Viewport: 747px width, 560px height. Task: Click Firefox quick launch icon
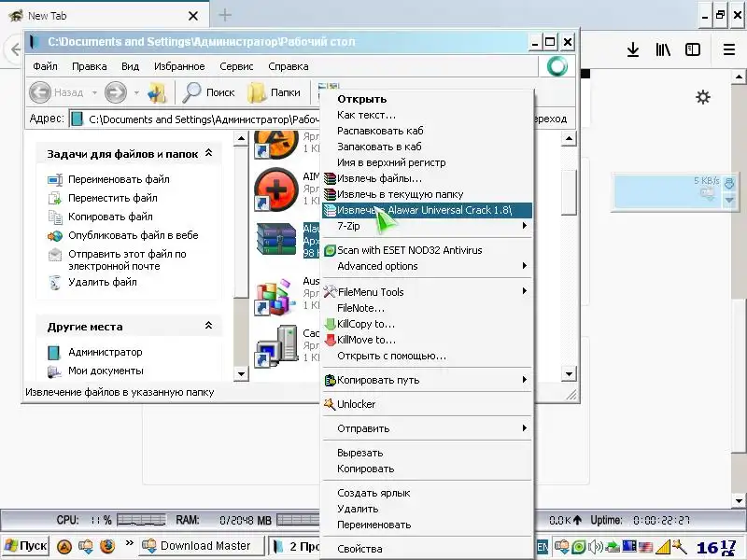tap(107, 546)
